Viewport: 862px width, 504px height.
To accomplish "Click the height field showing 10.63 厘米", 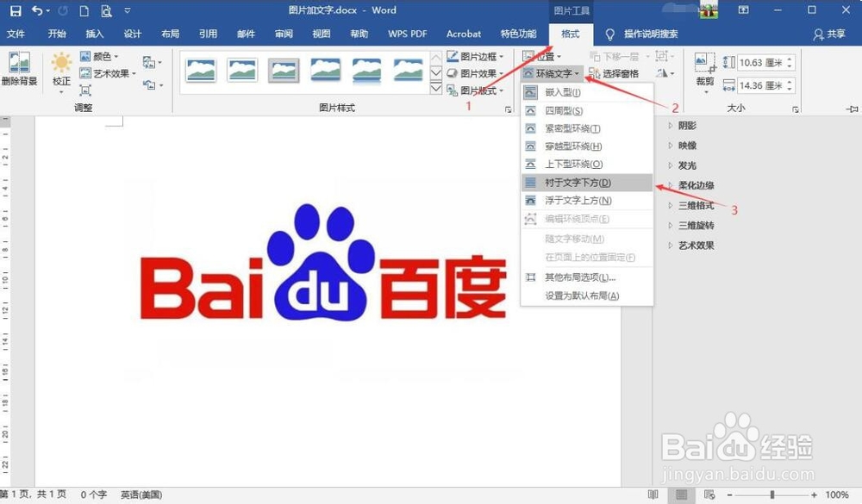I will coord(760,63).
